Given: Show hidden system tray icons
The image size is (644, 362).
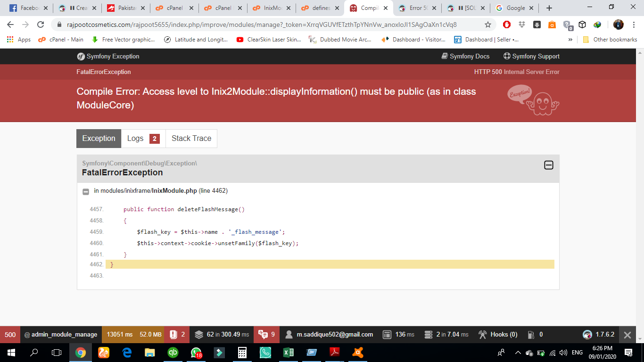Looking at the screenshot, I should (x=518, y=353).
